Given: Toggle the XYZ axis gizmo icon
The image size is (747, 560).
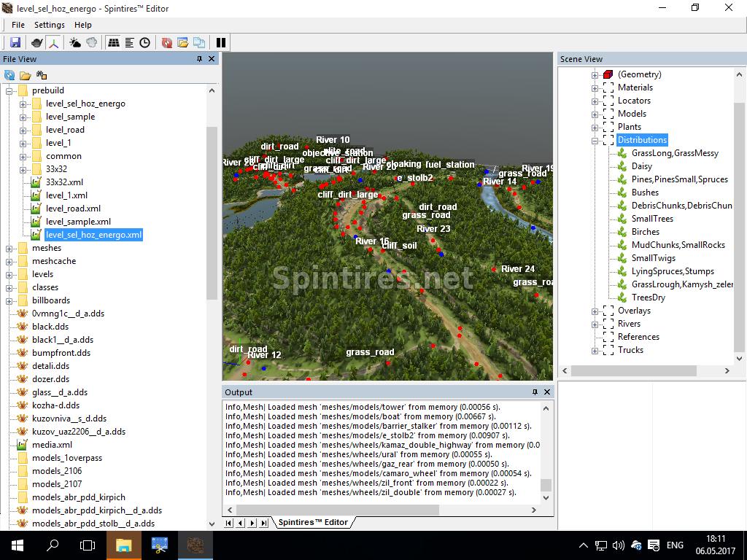Looking at the screenshot, I should tap(53, 42).
